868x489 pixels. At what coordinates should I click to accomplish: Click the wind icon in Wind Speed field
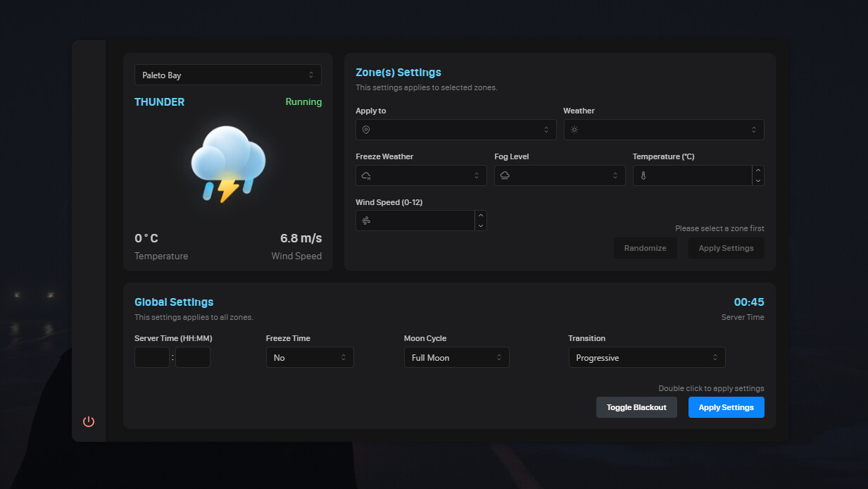pos(366,221)
